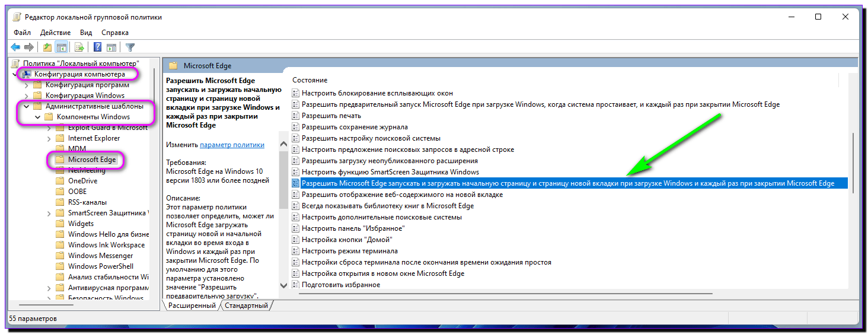Click policy icon beside 'Разрешить сохранение журнала'
868x334 pixels.
(296, 127)
